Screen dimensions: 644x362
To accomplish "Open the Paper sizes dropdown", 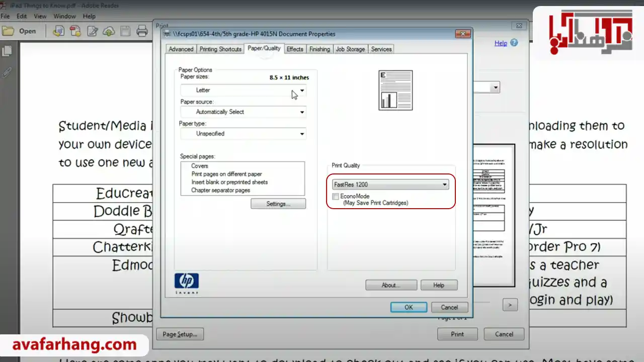I will (243, 90).
